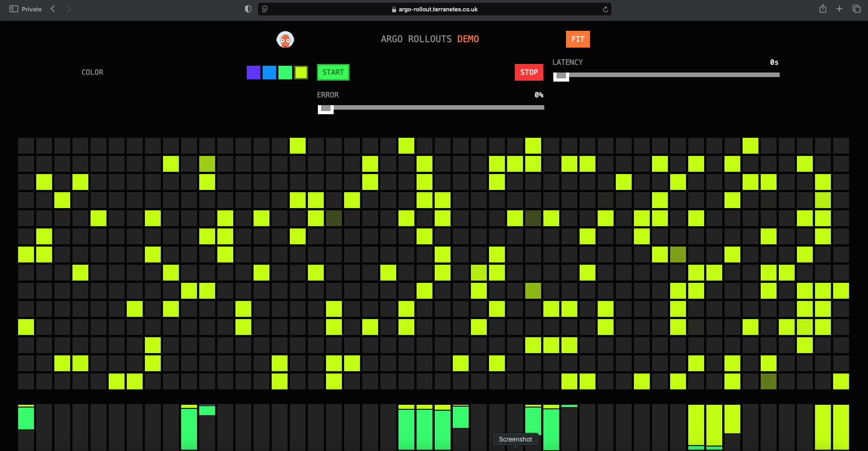
Task: Open the Share menu icon
Action: point(823,9)
